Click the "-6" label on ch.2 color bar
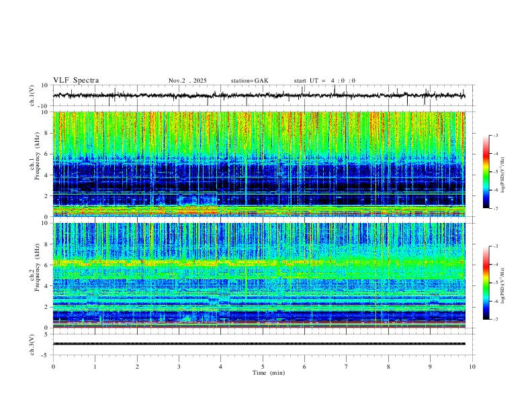Viewport: 532px width, 411px height. coord(495,301)
